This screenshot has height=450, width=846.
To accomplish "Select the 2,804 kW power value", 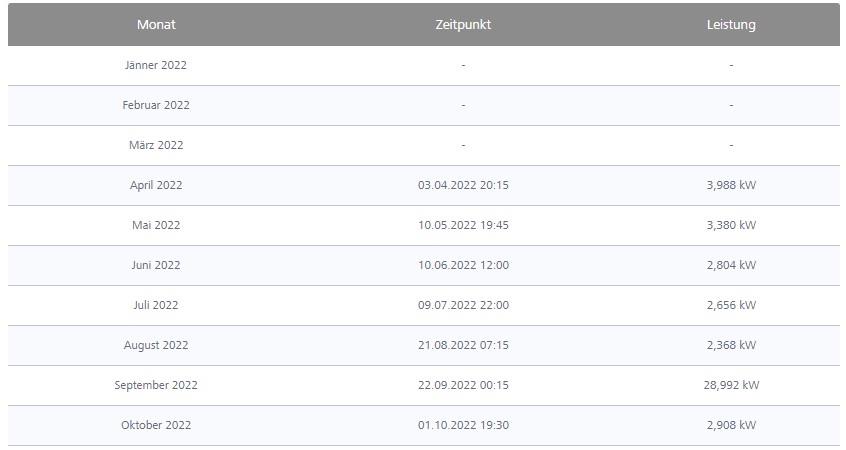I will [x=731, y=265].
